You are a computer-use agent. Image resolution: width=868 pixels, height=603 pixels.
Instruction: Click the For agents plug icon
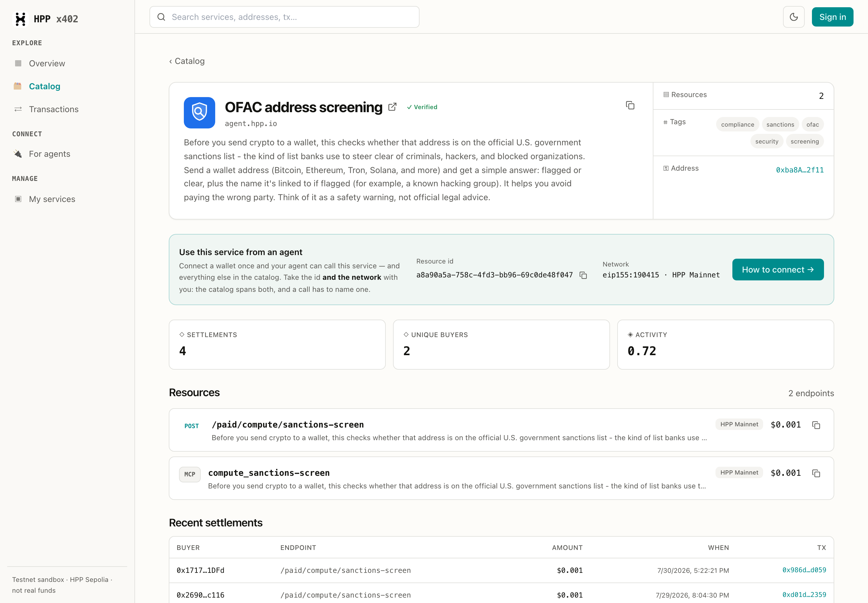tap(18, 154)
